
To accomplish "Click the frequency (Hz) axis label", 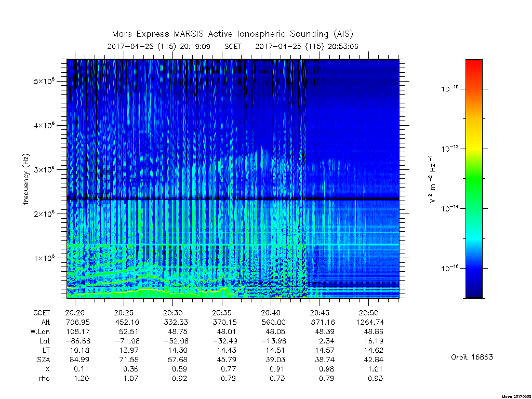I will click(26, 179).
